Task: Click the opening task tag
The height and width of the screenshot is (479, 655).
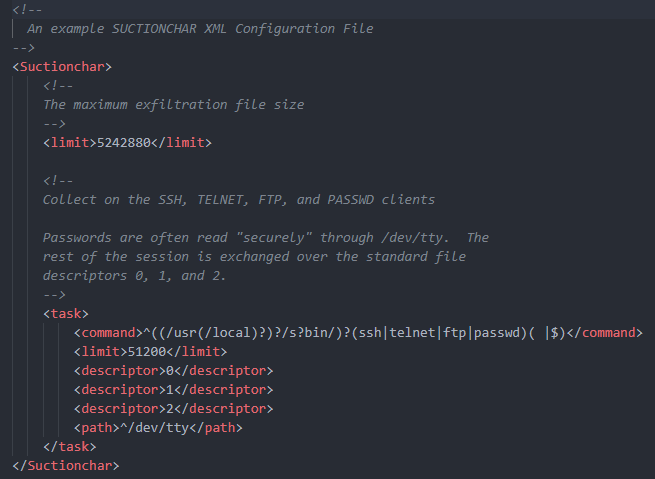Action: (x=66, y=314)
